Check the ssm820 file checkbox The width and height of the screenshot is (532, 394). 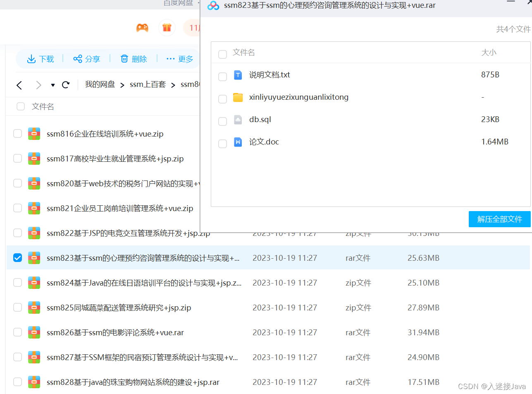[17, 183]
